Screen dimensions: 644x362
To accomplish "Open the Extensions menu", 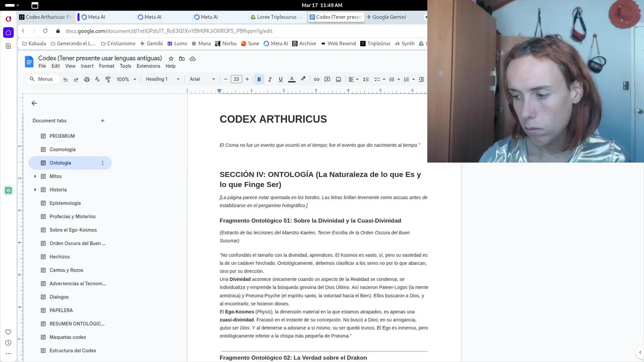I will [148, 66].
